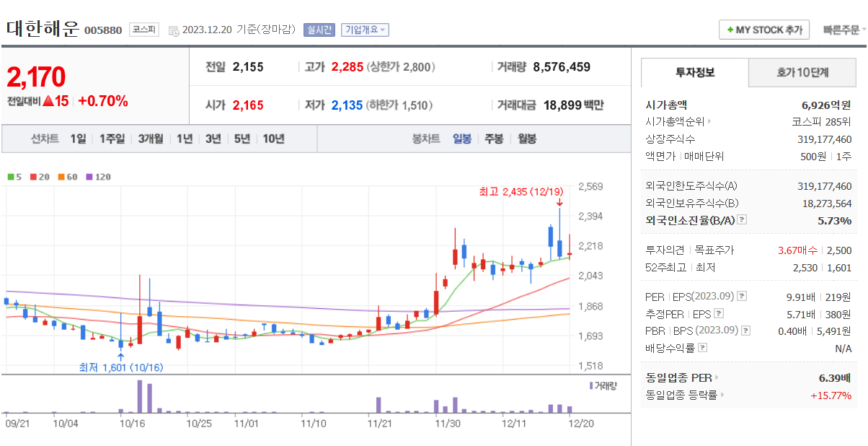
Task: Click the 상장주식수 value 319,177,460
Action: click(825, 139)
